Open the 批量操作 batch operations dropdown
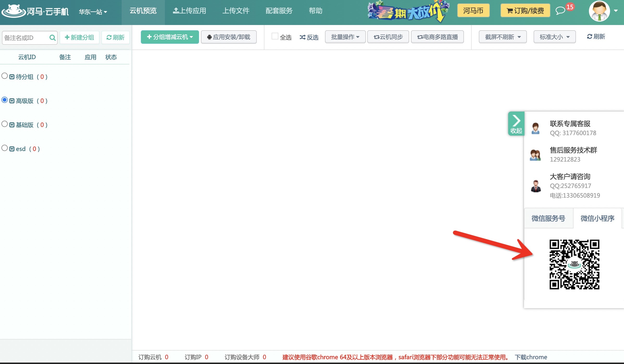 345,37
